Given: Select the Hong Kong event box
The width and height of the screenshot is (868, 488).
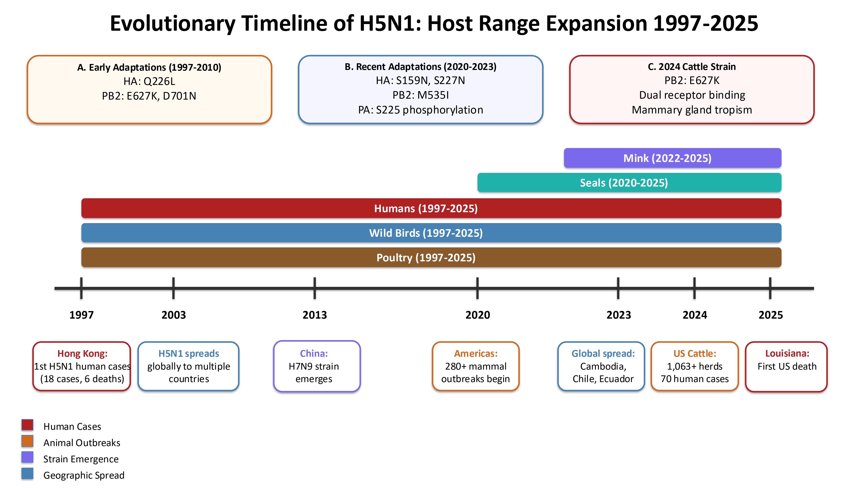Looking at the screenshot, I should tap(82, 366).
